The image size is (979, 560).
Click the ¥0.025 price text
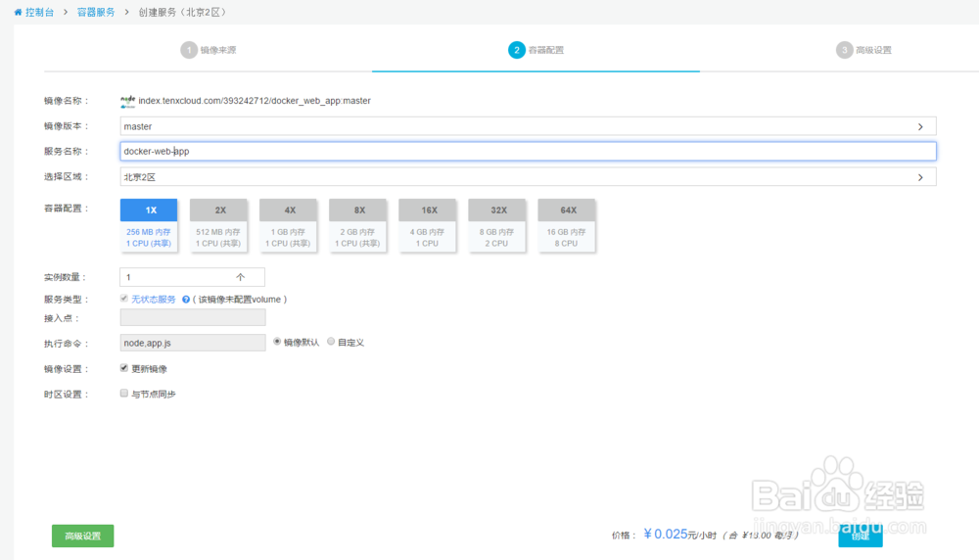tap(665, 534)
